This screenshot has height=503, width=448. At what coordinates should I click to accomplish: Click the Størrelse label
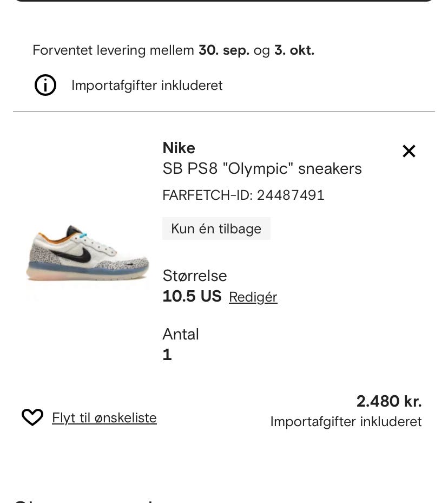click(x=194, y=276)
